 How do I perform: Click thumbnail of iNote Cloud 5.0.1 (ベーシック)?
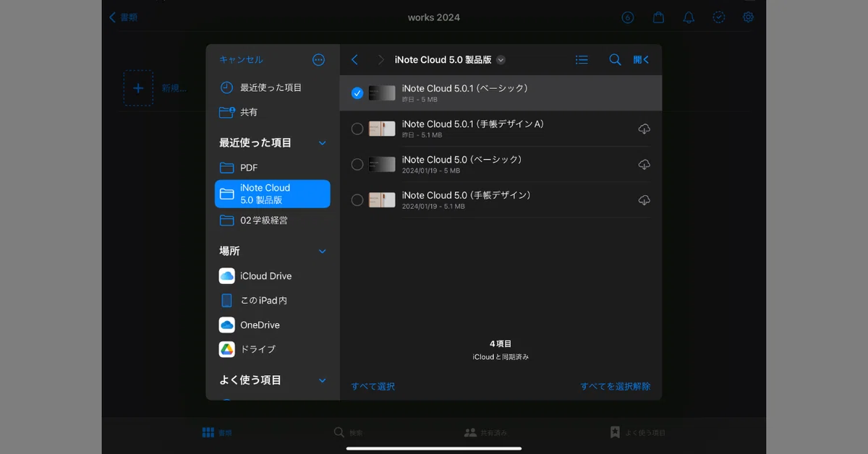pos(382,93)
